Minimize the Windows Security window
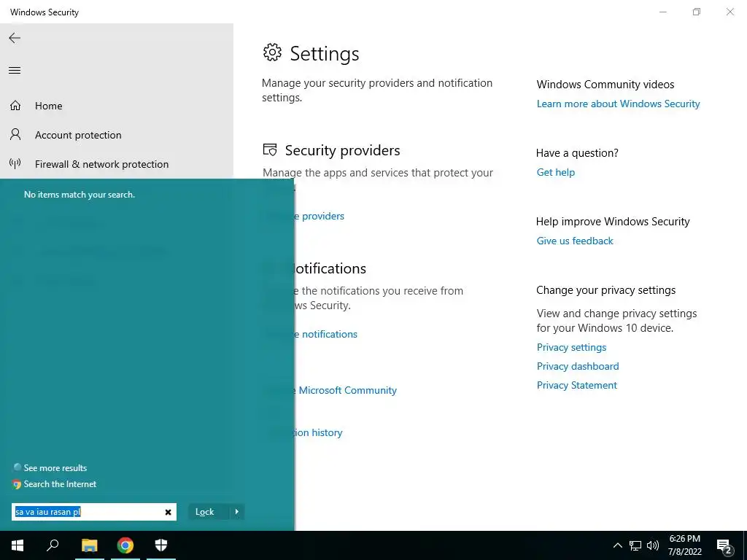Image resolution: width=747 pixels, height=560 pixels. [662, 12]
